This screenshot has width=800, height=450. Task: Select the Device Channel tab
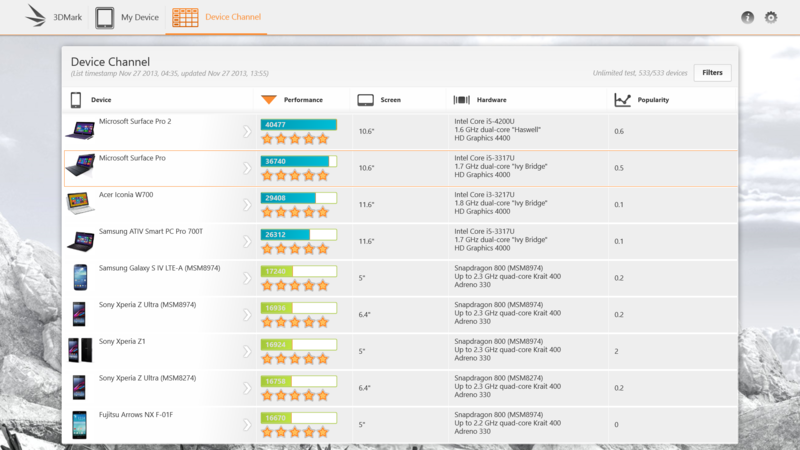(x=216, y=17)
